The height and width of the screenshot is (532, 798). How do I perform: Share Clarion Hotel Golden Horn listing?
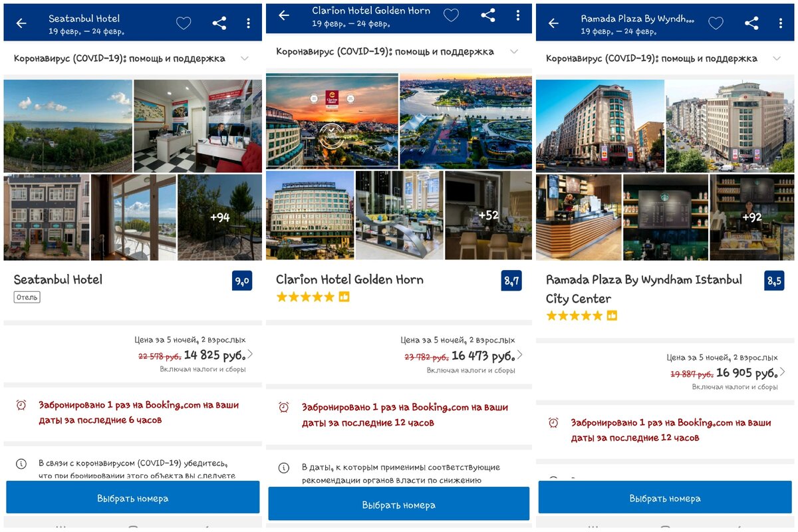pos(487,15)
